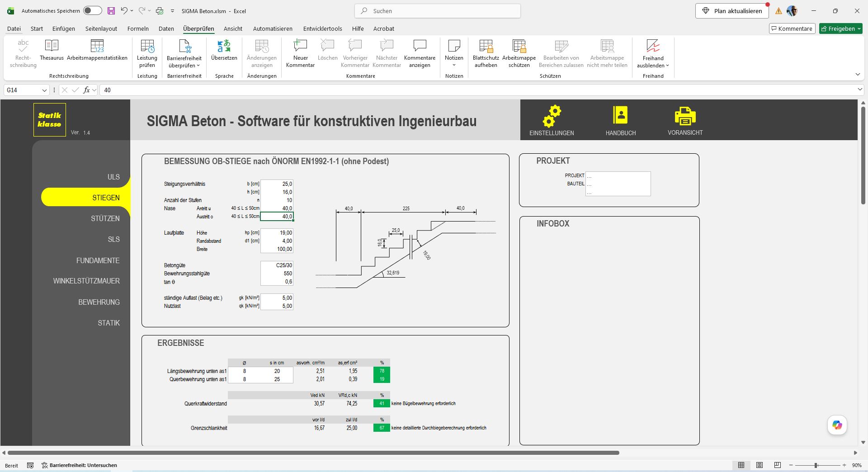The height and width of the screenshot is (472, 868).
Task: Open the Freihand ausblenden dropdown arrow
Action: click(667, 66)
